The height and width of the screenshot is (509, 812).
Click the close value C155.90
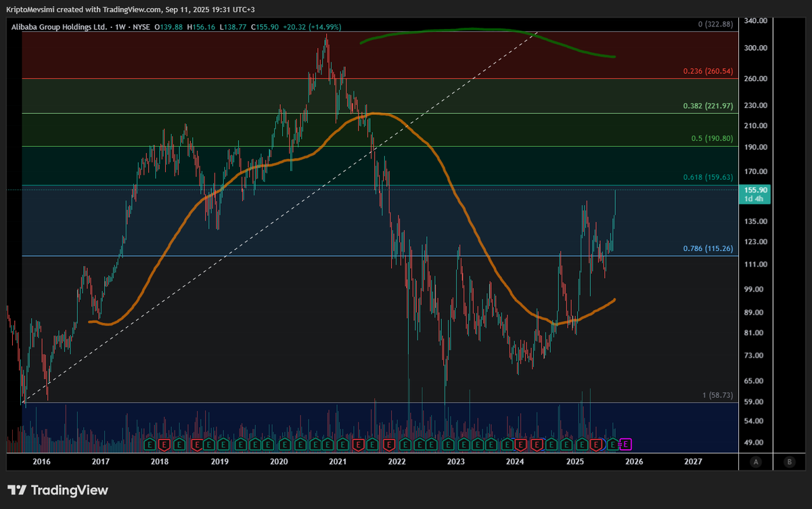264,27
